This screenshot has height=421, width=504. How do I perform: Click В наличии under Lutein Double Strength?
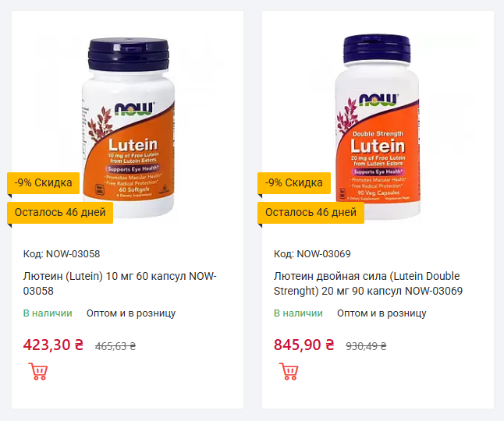click(298, 313)
